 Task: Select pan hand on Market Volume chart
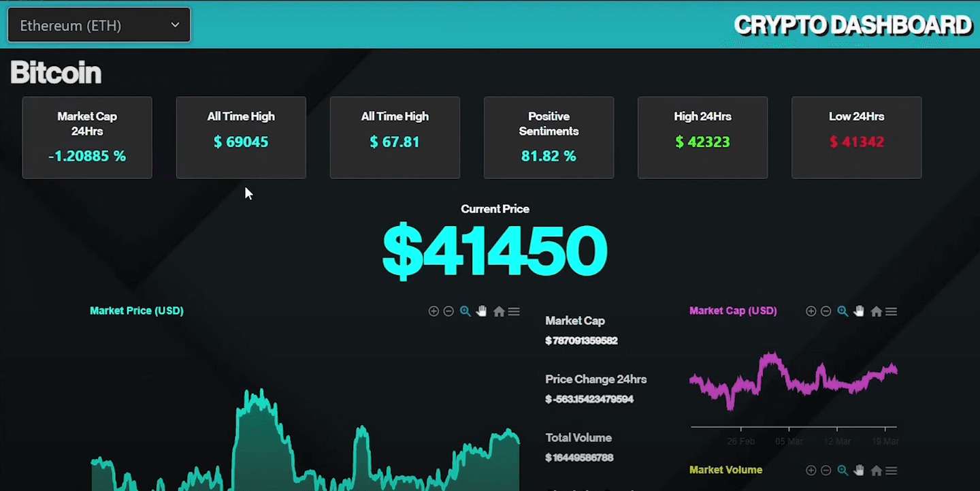point(859,471)
